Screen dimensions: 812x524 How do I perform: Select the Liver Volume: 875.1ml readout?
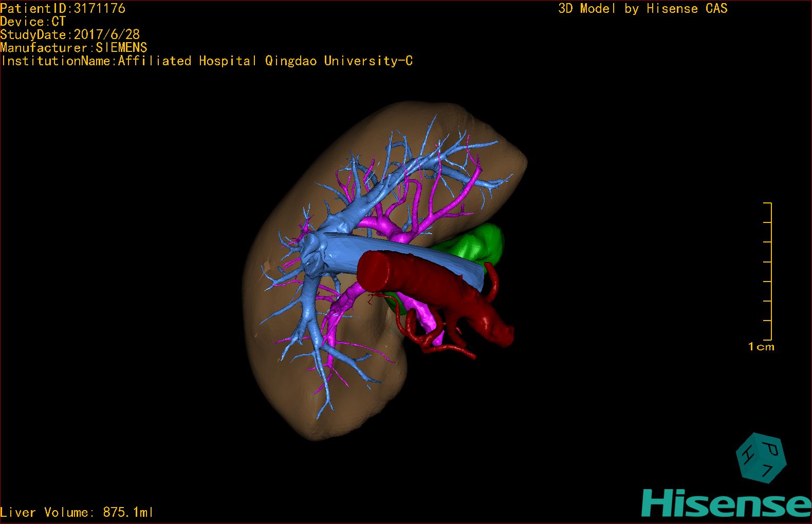(x=77, y=512)
